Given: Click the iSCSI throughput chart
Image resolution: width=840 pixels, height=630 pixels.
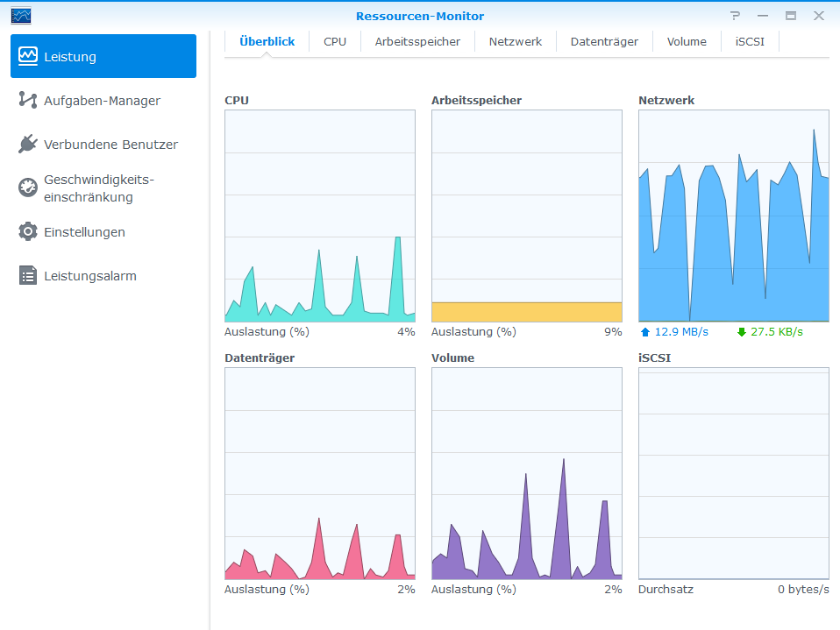Looking at the screenshot, I should point(734,473).
